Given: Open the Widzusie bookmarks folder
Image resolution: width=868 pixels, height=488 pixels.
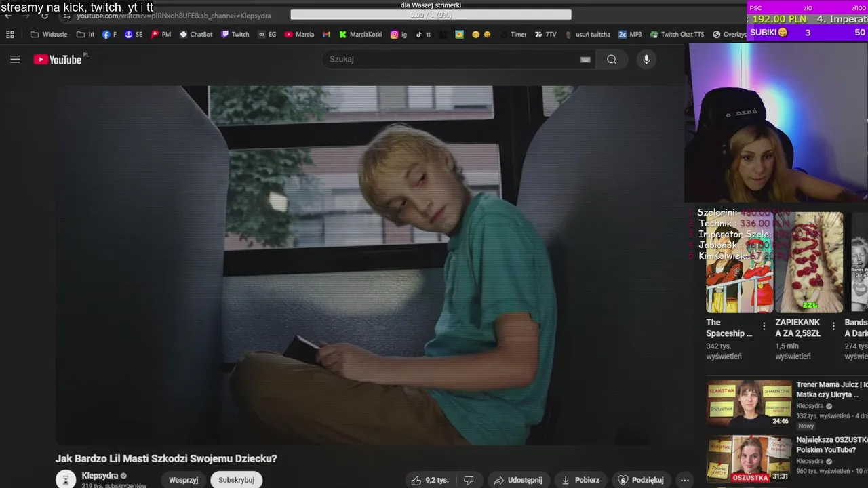Looking at the screenshot, I should tap(49, 35).
